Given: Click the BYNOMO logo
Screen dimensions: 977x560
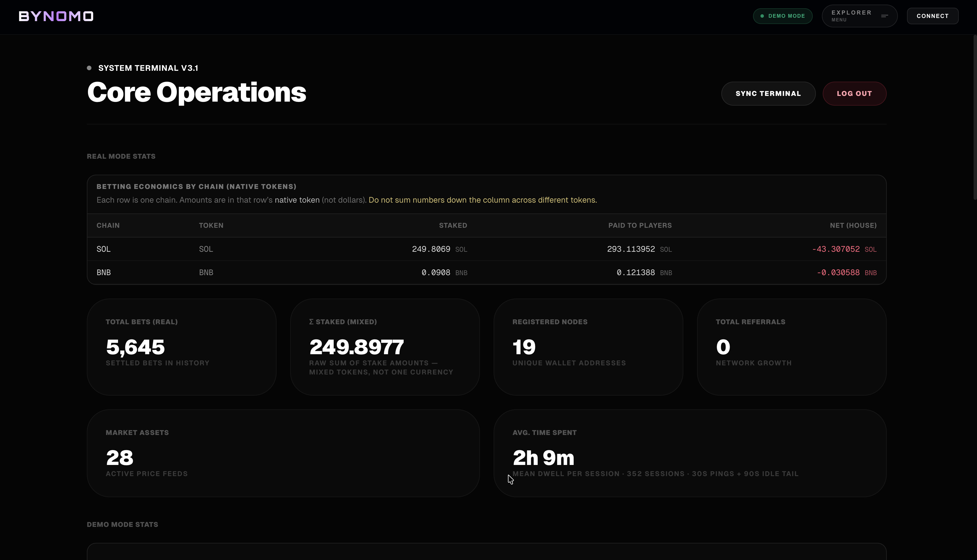Looking at the screenshot, I should pos(56,16).
